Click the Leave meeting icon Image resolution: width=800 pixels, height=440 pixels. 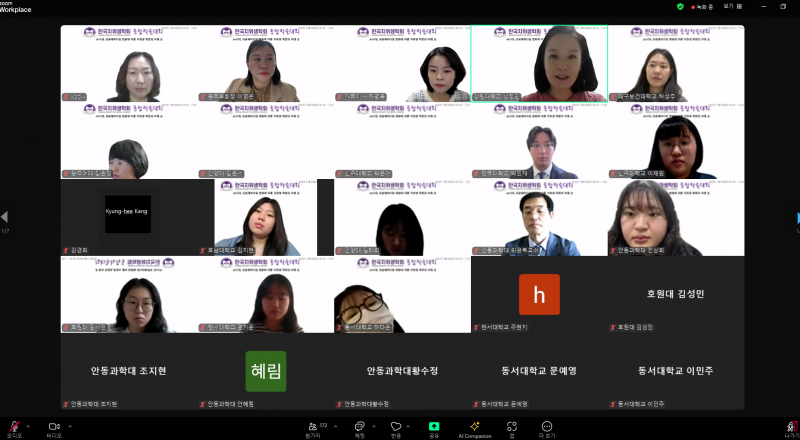[x=791, y=425]
